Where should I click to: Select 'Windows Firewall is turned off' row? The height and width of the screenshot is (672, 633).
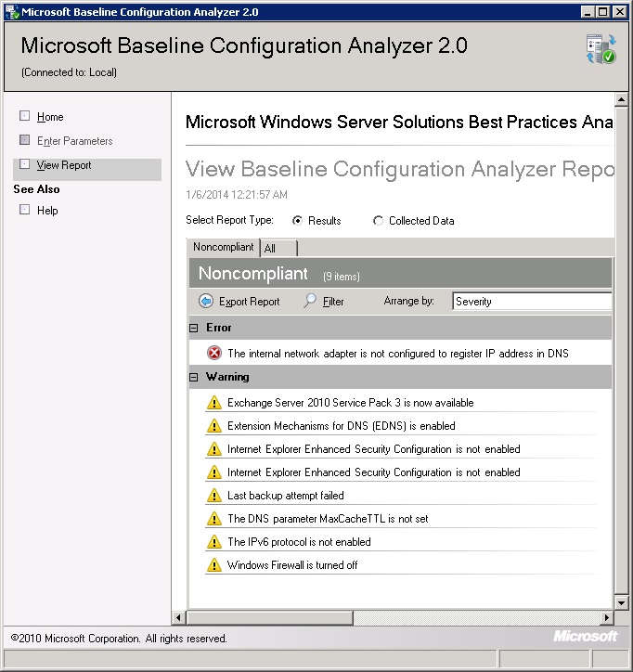click(x=401, y=565)
